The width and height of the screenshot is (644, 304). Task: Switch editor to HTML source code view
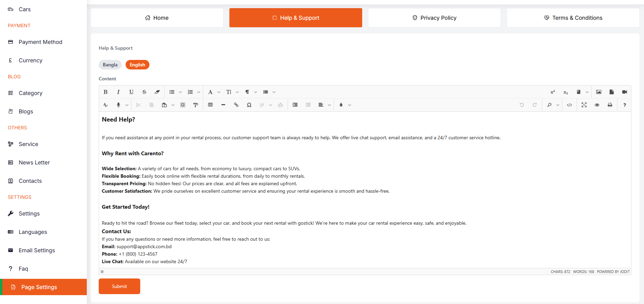[569, 105]
